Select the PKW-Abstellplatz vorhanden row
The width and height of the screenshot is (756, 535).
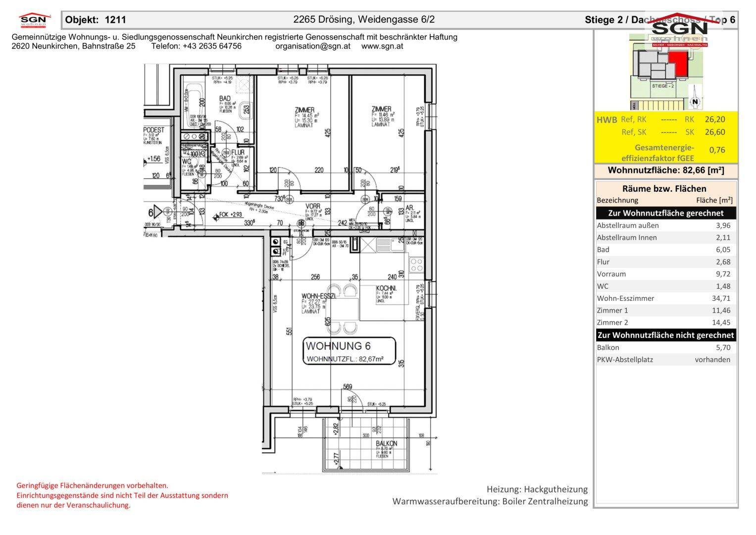tap(666, 360)
